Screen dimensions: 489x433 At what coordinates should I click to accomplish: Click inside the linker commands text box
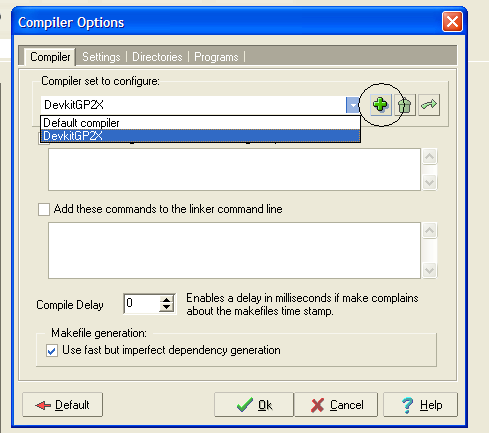234,250
